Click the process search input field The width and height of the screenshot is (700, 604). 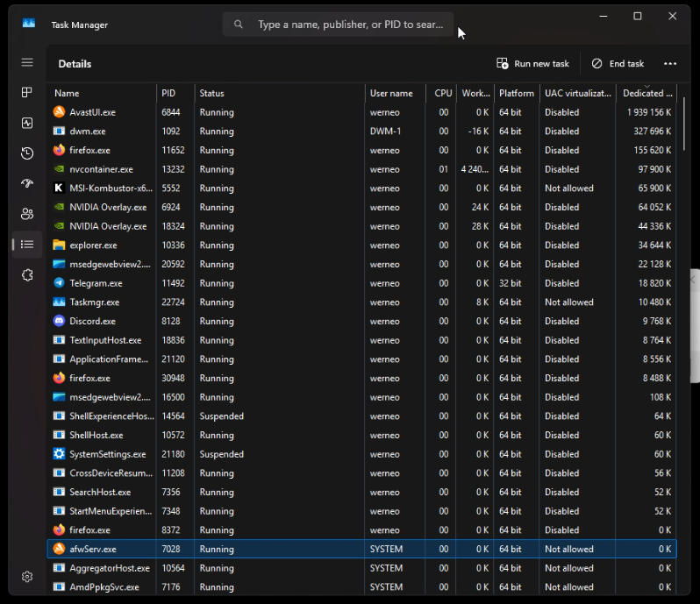[338, 24]
